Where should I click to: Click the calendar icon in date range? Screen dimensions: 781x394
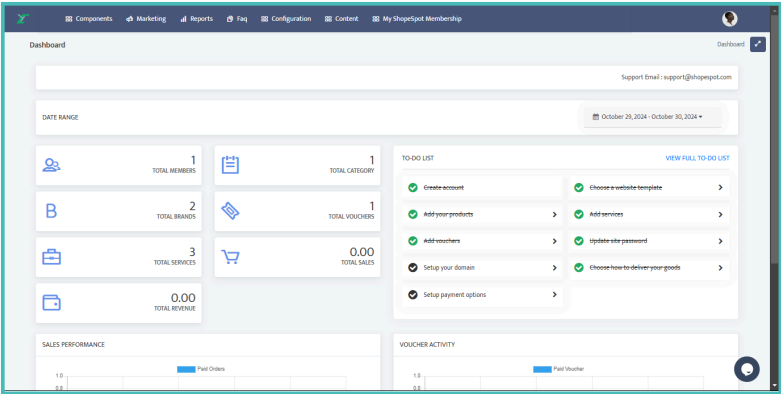(x=595, y=117)
